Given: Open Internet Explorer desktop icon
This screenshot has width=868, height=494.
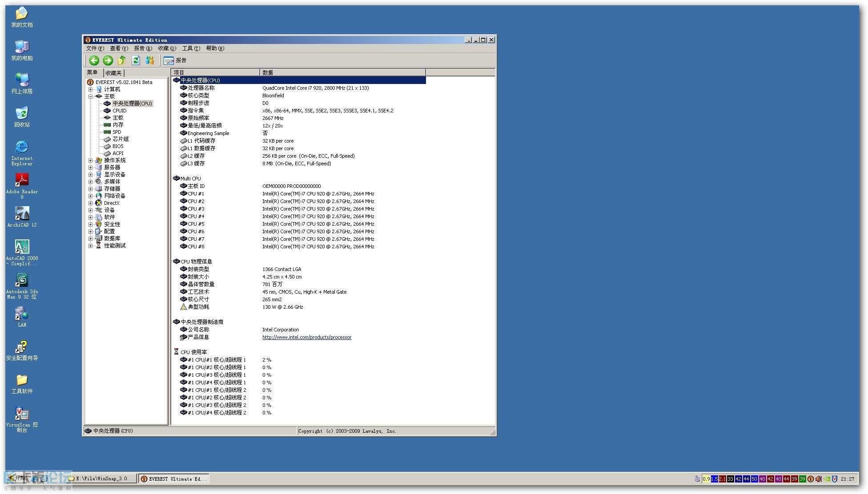Looking at the screenshot, I should pyautogui.click(x=22, y=153).
